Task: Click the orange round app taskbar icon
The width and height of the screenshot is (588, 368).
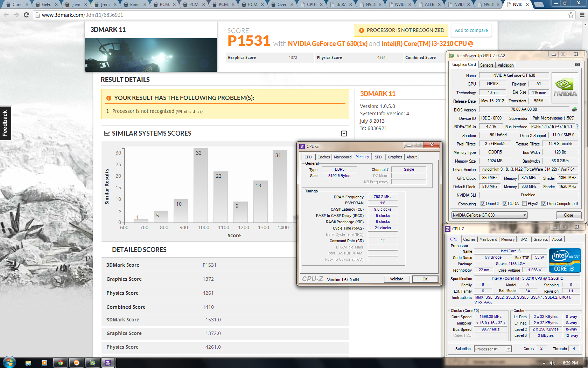Action: click(77, 363)
